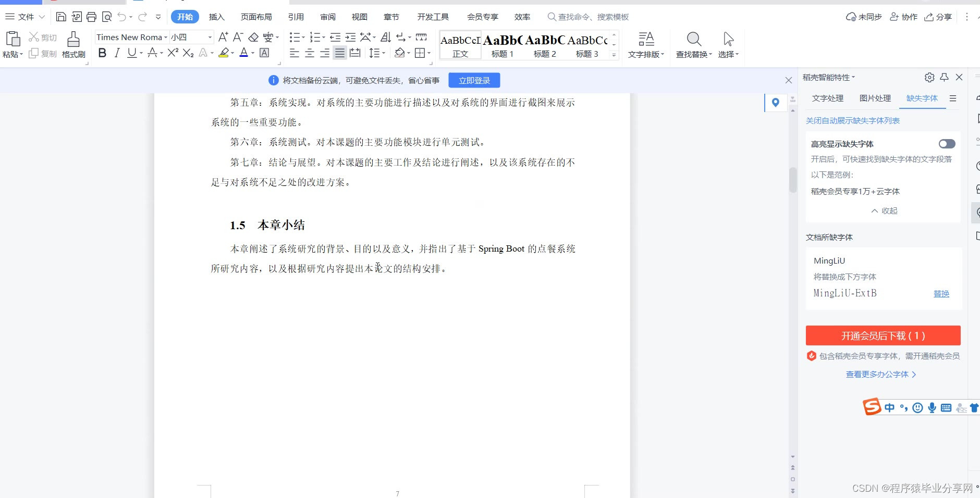Click 开通会员后下载 red button
The width and height of the screenshot is (980, 498).
pyautogui.click(x=883, y=335)
